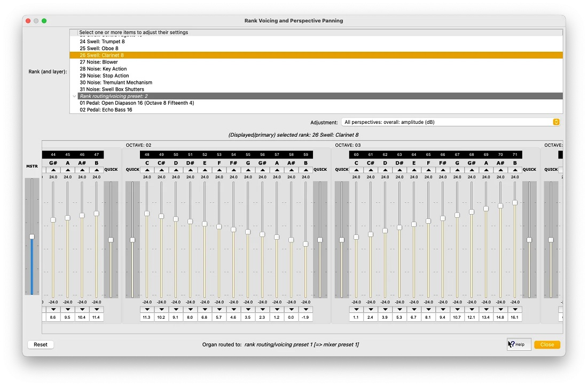Viewport: 588px width, 386px height.
Task: Select the '25 Swell: Oboe 8' rank
Action: (99, 49)
